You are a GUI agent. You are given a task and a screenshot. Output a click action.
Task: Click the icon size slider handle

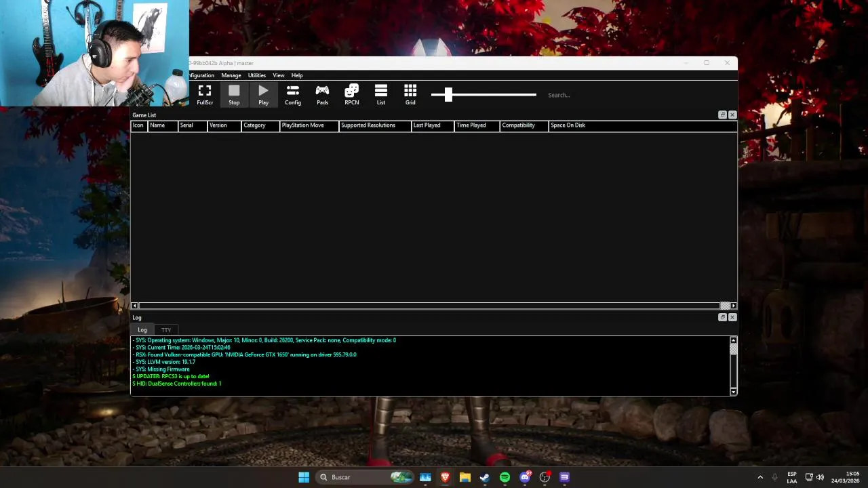point(448,95)
